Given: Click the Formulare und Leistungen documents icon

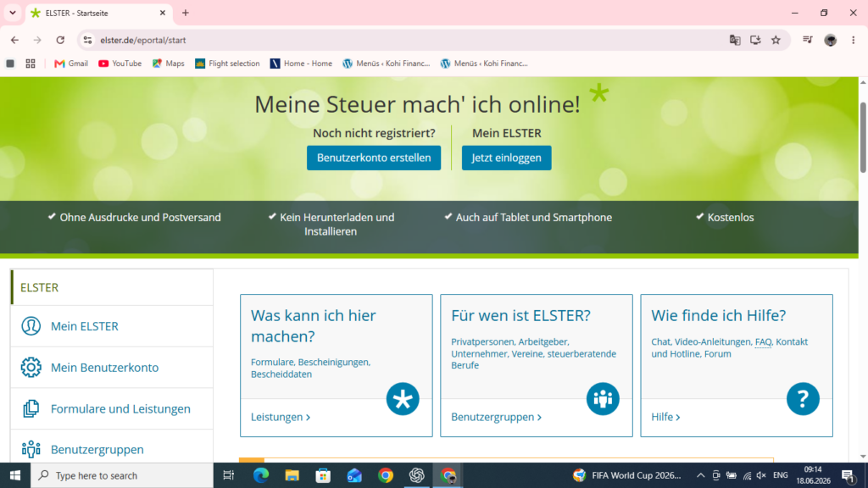Looking at the screenshot, I should 31,409.
